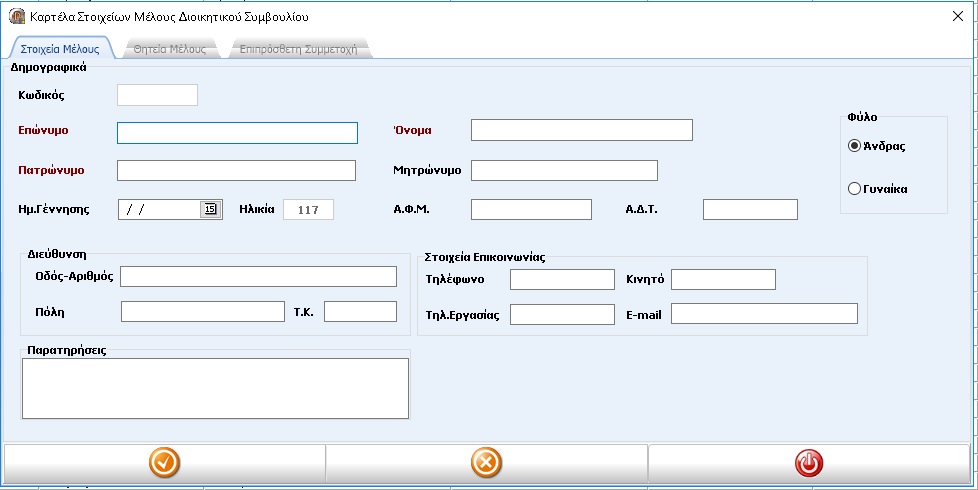Screen dimensions: 978x490
Task: Focus the Όνομα text field
Action: (581, 130)
